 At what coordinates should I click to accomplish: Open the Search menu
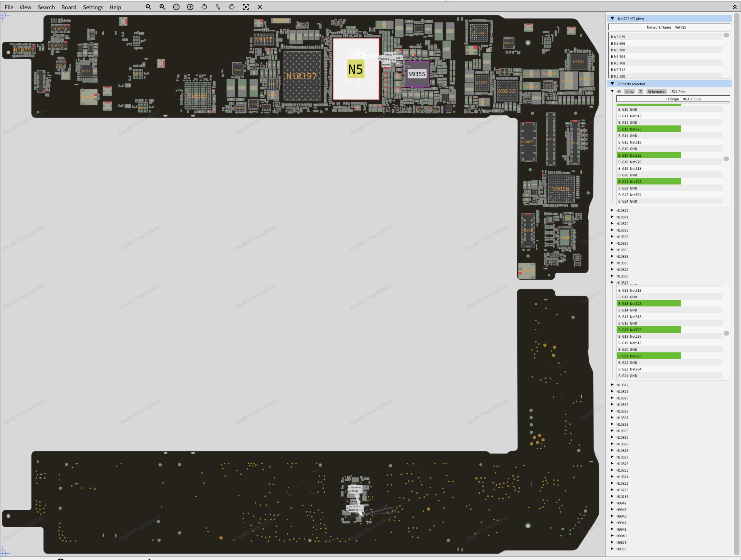click(x=46, y=7)
